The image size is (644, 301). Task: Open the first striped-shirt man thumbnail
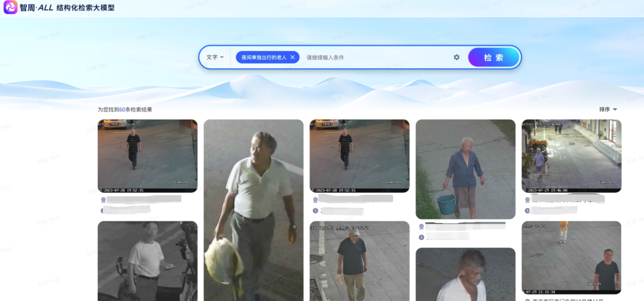click(x=147, y=156)
